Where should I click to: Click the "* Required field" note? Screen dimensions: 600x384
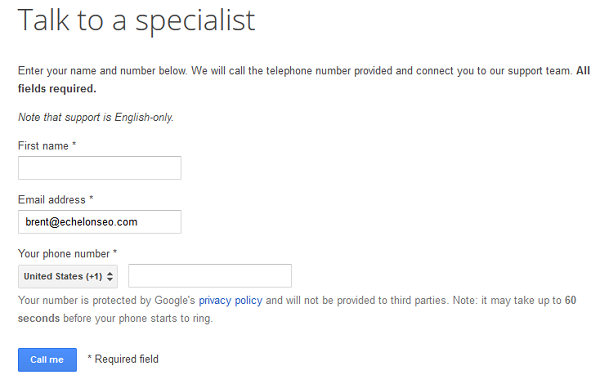click(x=123, y=359)
